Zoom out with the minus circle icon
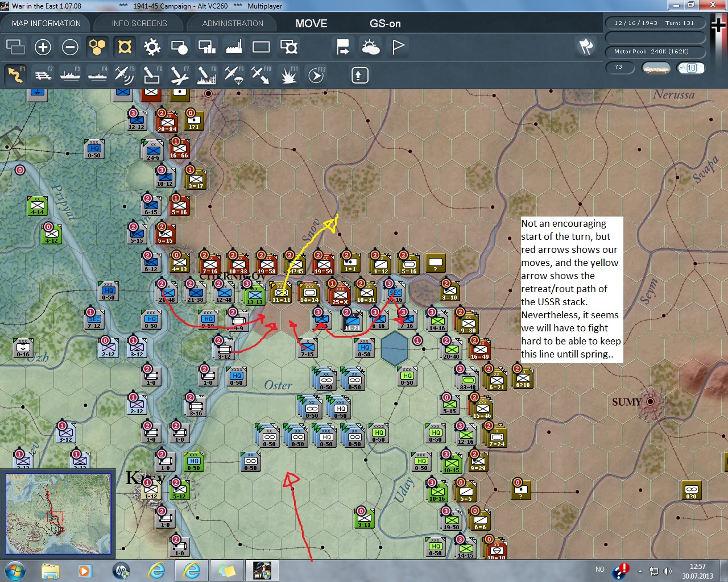728x582 pixels. tap(70, 47)
